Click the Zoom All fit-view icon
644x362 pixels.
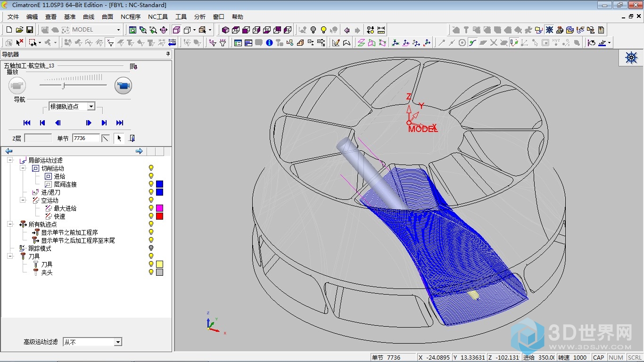coord(133,30)
